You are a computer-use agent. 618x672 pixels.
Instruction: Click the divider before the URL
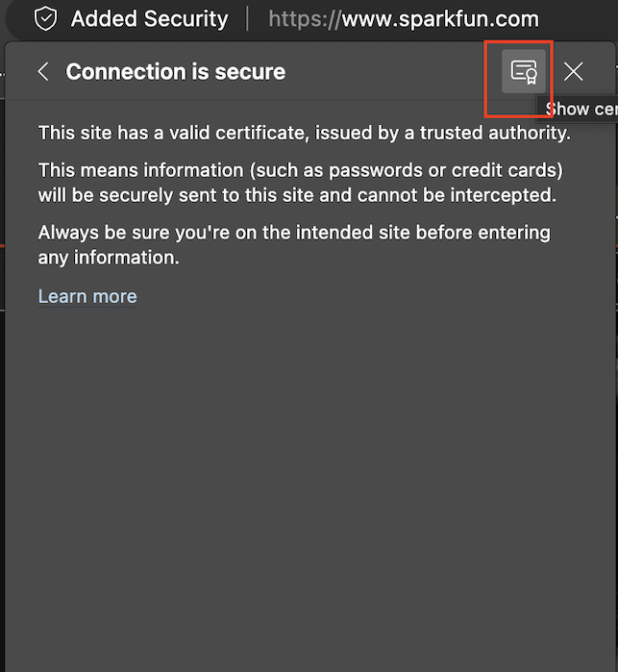248,18
